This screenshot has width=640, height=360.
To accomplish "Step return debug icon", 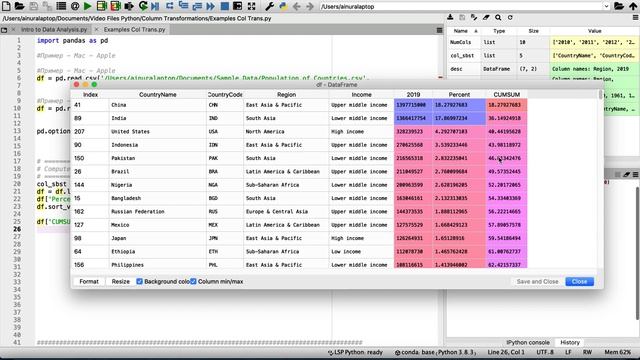I will pyautogui.click(x=197, y=6).
